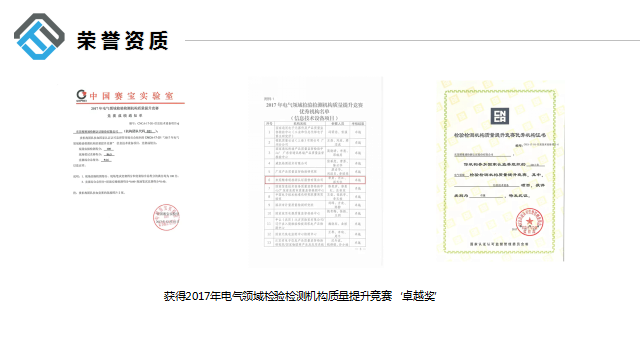Screen dimensions: 640x360
Task: Click the 卓越奖 text in the caption
Action: coord(418,296)
